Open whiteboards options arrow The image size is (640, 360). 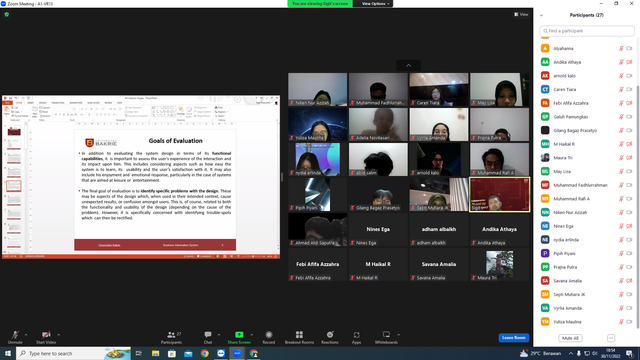398,335
